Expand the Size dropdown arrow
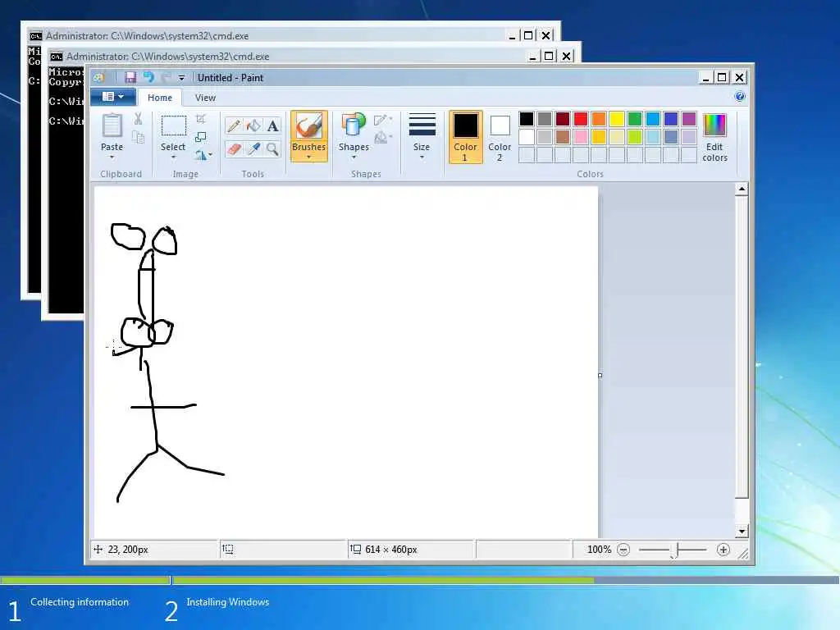The width and height of the screenshot is (840, 630). (422, 157)
